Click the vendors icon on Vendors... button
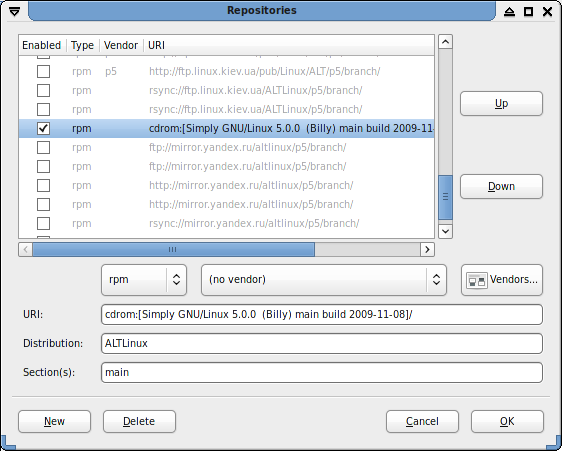Screen dimensions: 562x451 pyautogui.click(x=476, y=280)
